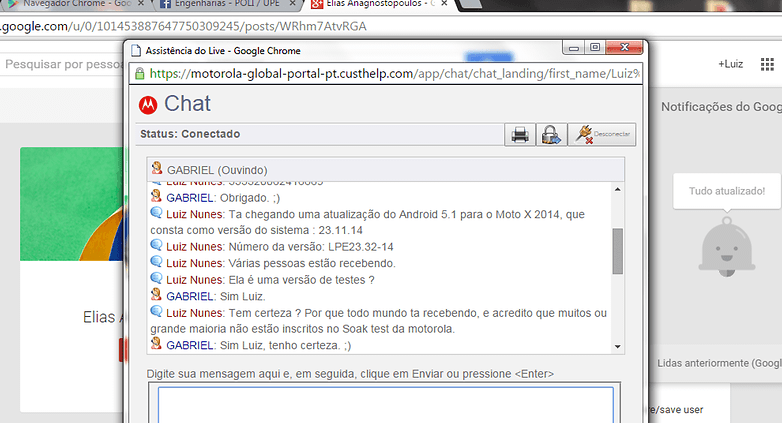
Task: Click the padlock secure chat icon
Action: pos(551,135)
